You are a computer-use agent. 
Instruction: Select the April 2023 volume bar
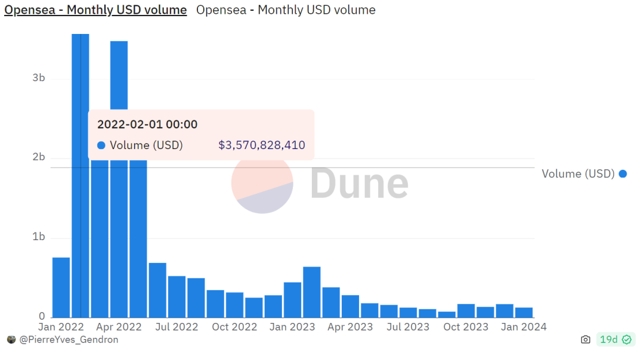(350, 306)
